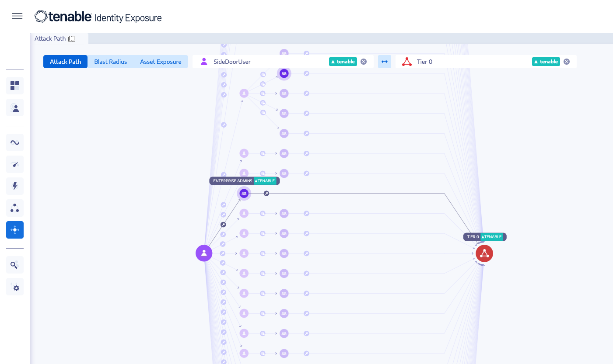Viewport: 613px width, 364px height.
Task: Open the lightning bolt attacks icon
Action: coord(15,186)
